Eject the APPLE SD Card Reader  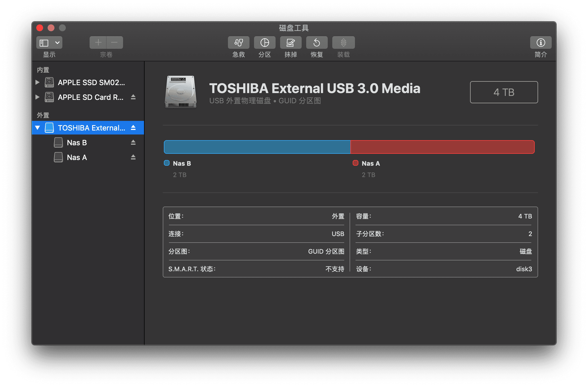tap(133, 97)
